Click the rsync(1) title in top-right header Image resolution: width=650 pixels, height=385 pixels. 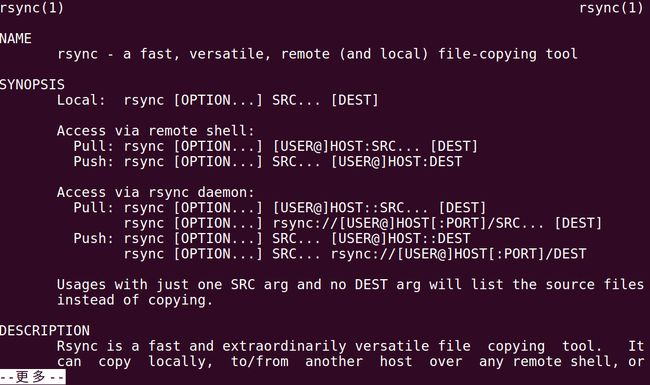click(x=611, y=8)
